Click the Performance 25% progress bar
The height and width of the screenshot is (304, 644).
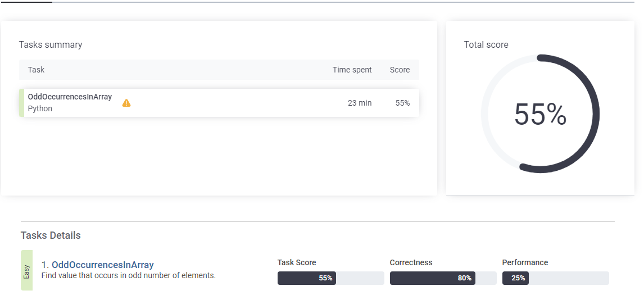[555, 278]
